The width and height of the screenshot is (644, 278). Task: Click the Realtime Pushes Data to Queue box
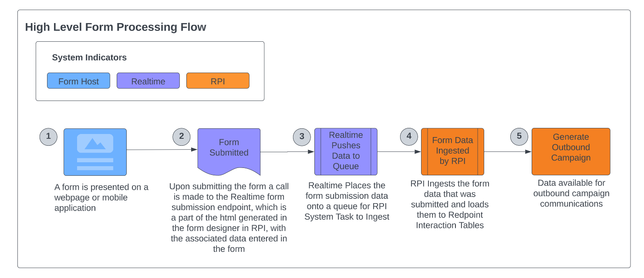pos(346,151)
